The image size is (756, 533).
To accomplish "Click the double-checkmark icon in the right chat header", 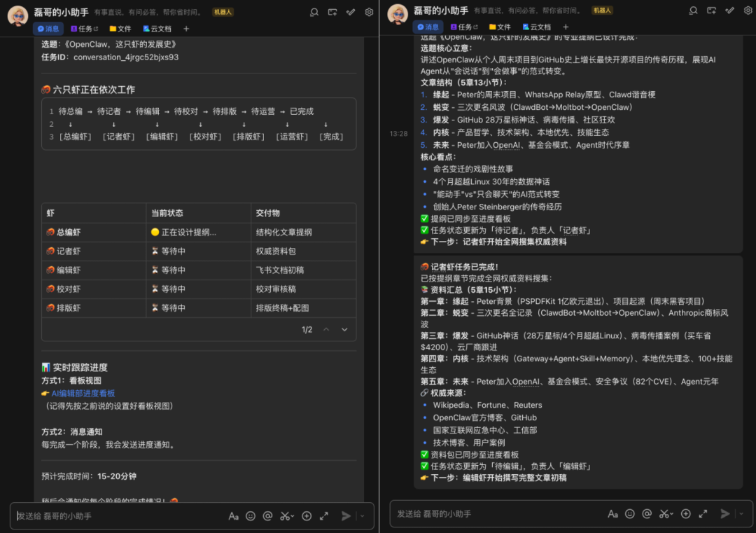I will tap(731, 11).
